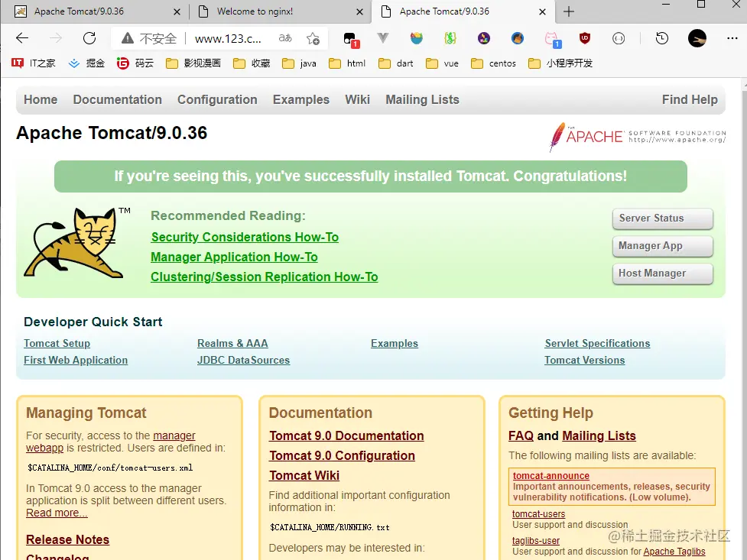This screenshot has height=560, width=747.
Task: Open the 掘金 bookmark
Action: tap(86, 63)
